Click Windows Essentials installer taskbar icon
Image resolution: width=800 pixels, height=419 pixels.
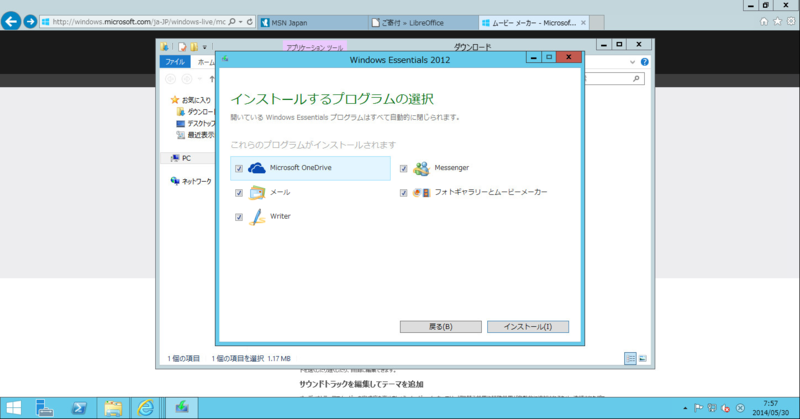(x=182, y=408)
